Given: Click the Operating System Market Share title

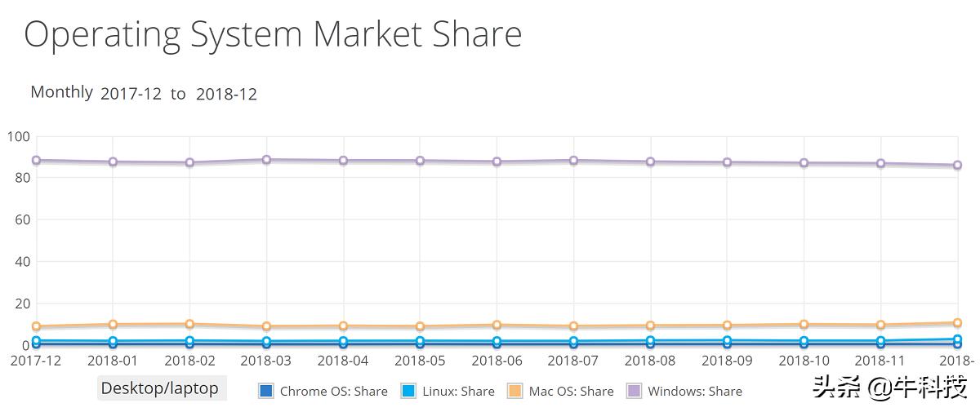Looking at the screenshot, I should pos(273,34).
